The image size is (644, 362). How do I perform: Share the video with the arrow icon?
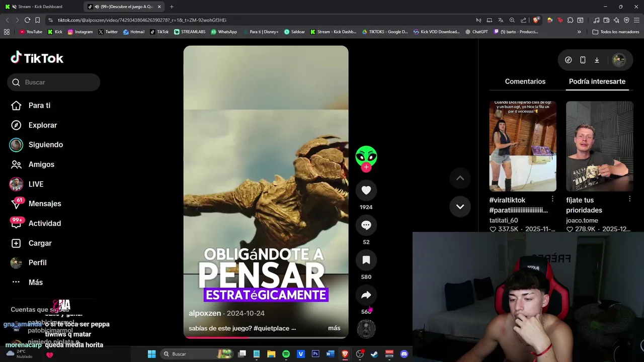(366, 295)
